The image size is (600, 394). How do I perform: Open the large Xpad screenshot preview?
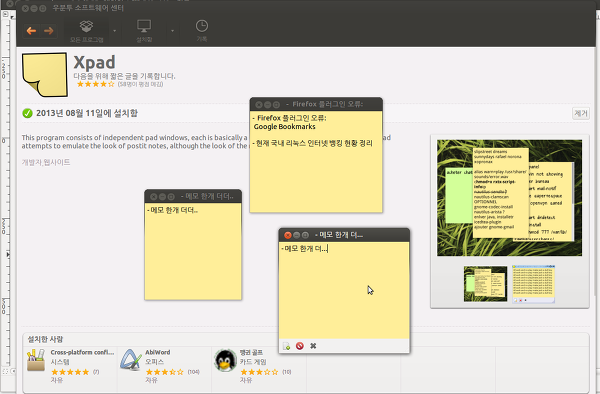coord(509,198)
